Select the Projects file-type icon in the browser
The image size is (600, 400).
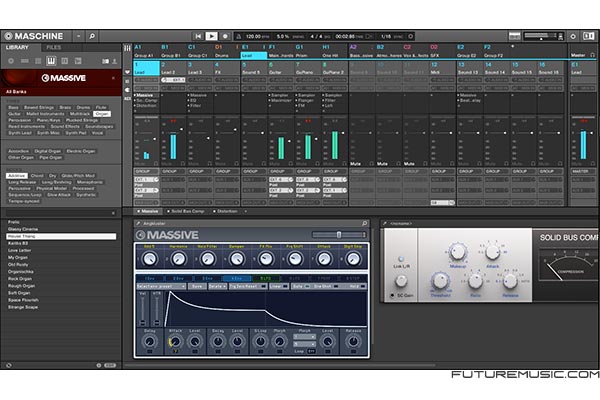point(11,61)
